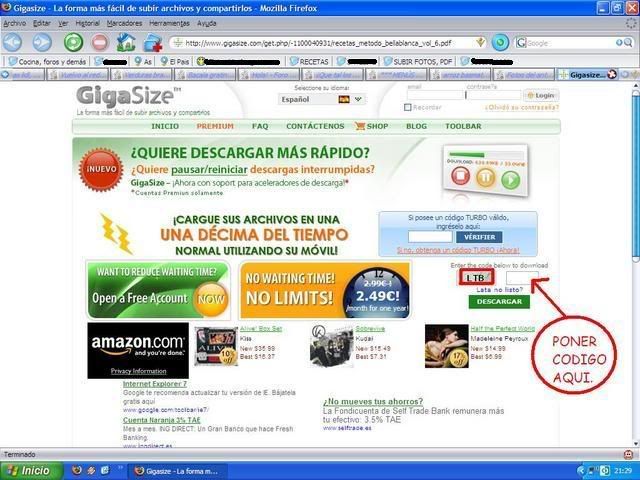Open the Español language dropdown
The height and width of the screenshot is (480, 640).
pos(322,99)
